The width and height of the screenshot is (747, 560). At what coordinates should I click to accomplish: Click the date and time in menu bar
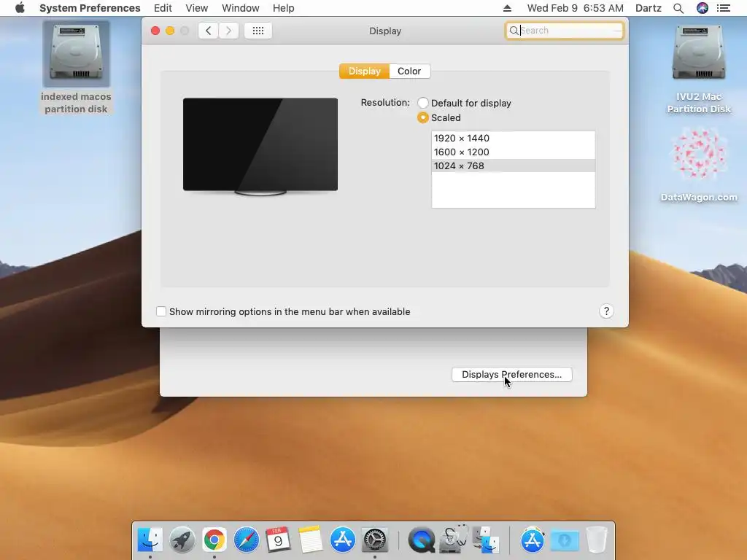pos(575,8)
